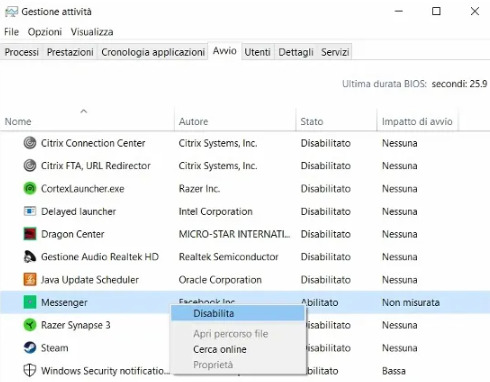Select the Citrix Connection Center name
Viewport: 490px width, 382px height.
pyautogui.click(x=93, y=143)
